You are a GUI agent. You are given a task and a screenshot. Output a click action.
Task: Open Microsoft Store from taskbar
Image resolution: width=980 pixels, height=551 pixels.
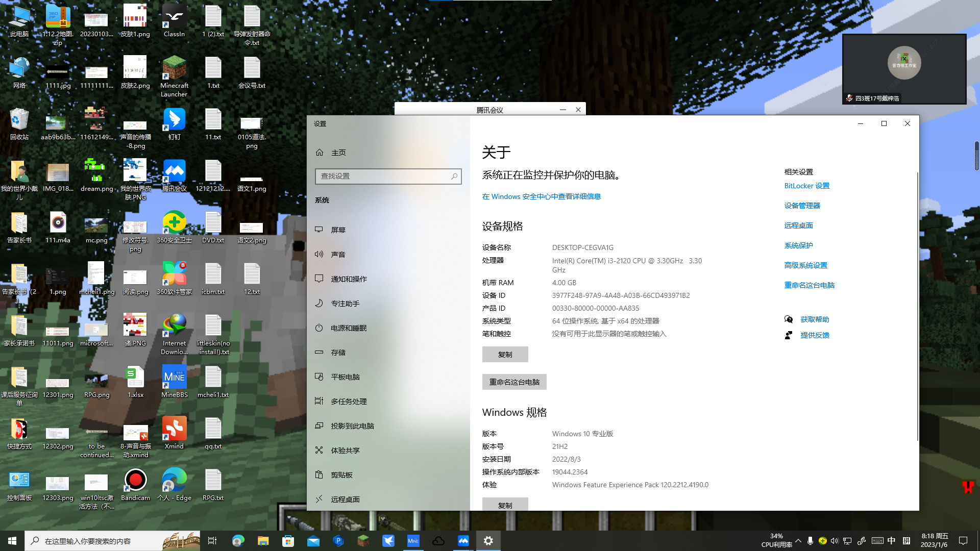tap(288, 541)
